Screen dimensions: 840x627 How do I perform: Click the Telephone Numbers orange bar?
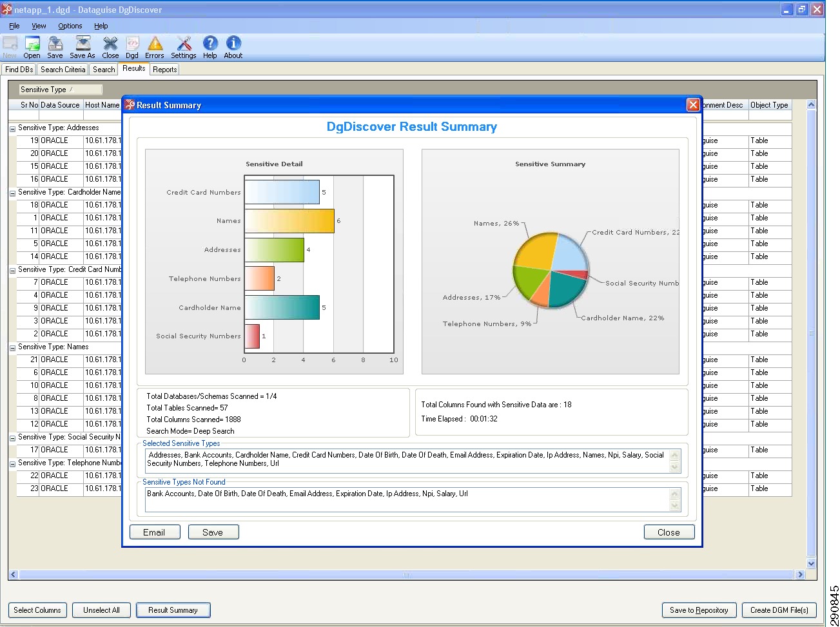tap(259, 278)
